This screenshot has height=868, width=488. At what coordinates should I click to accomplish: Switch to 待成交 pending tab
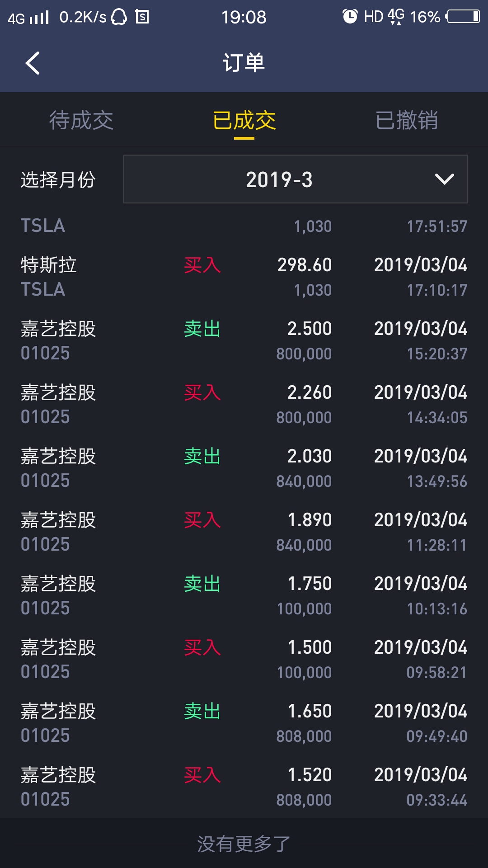tap(81, 120)
